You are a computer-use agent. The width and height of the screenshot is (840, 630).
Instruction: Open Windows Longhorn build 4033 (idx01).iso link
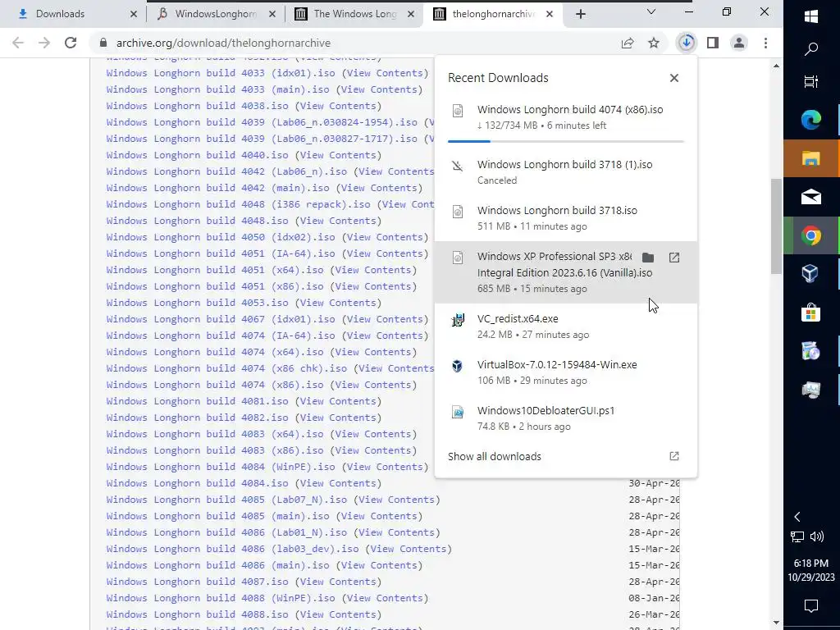(221, 73)
